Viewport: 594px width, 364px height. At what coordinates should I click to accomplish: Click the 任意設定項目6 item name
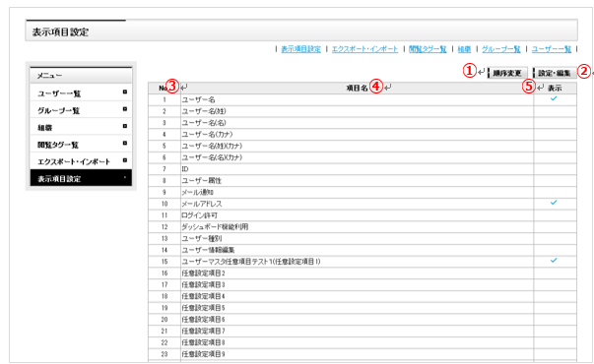[x=204, y=320]
